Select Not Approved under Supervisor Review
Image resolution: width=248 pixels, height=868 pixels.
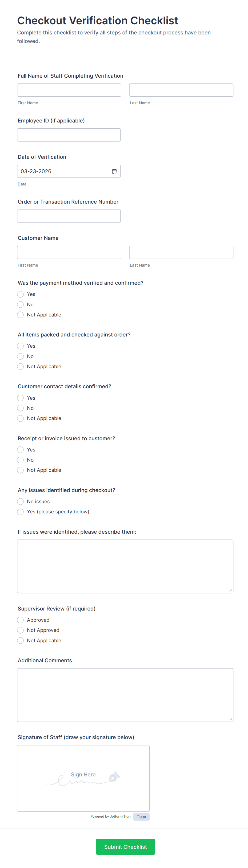tap(20, 630)
